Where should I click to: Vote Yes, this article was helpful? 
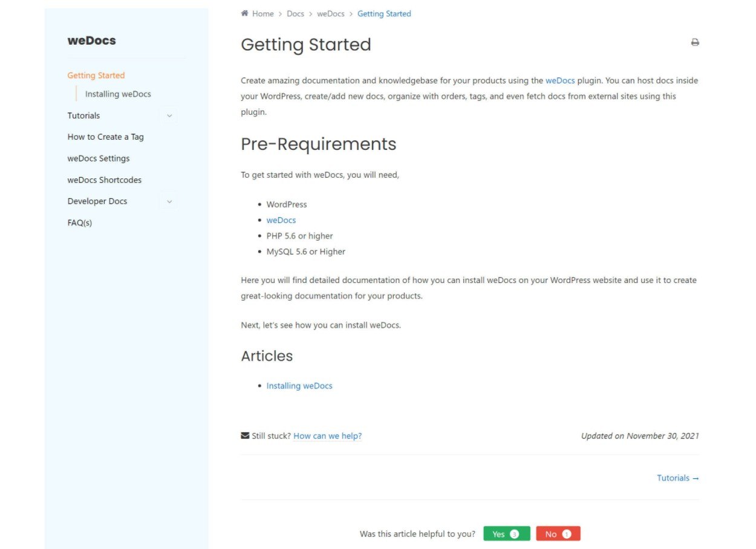point(507,534)
